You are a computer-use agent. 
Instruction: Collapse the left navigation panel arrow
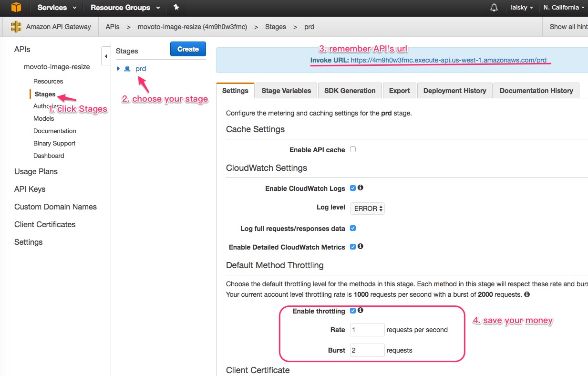[x=105, y=56]
